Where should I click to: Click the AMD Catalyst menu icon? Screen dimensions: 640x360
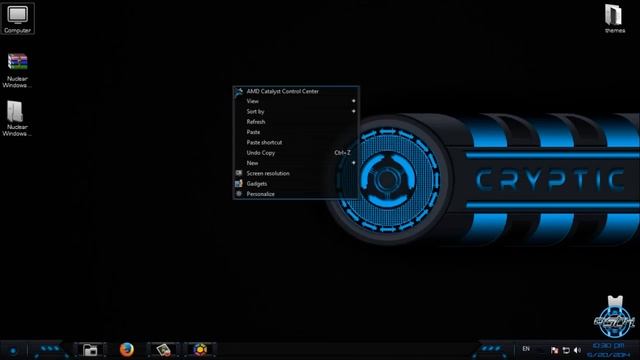click(x=239, y=92)
